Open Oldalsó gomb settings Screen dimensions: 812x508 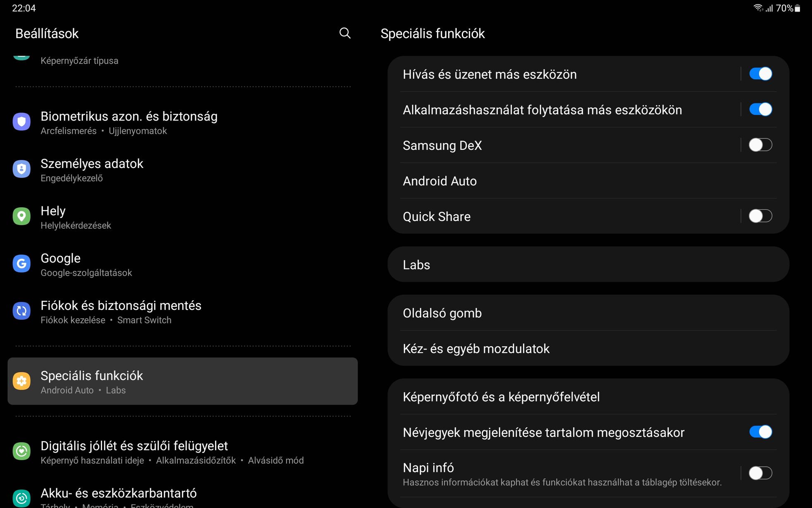click(588, 313)
